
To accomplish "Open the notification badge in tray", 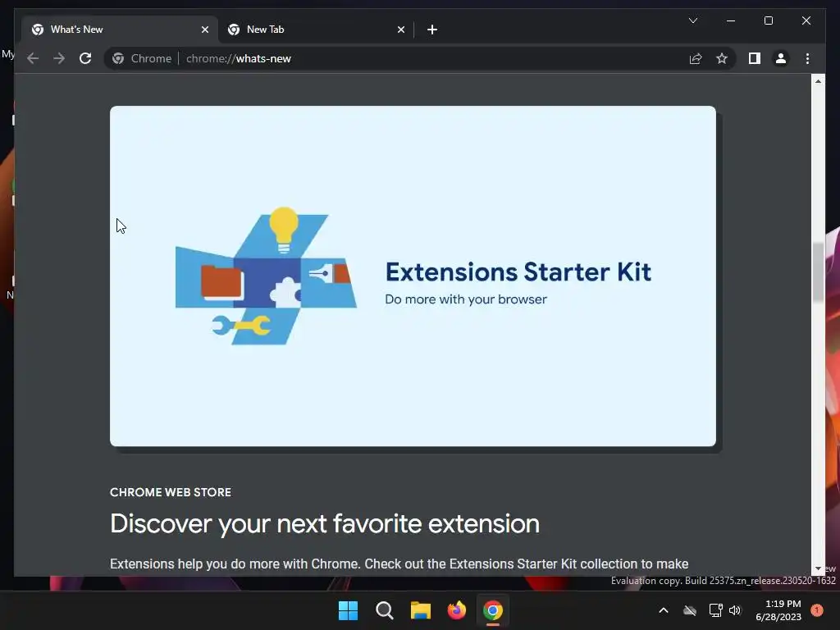I will point(817,610).
